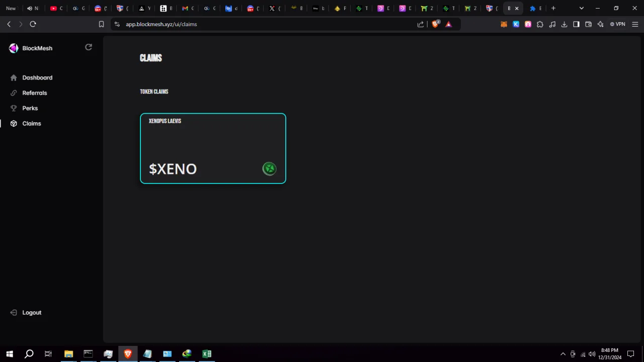The width and height of the screenshot is (644, 362).
Task: Open the browser main hamburger menu
Action: coord(635,24)
